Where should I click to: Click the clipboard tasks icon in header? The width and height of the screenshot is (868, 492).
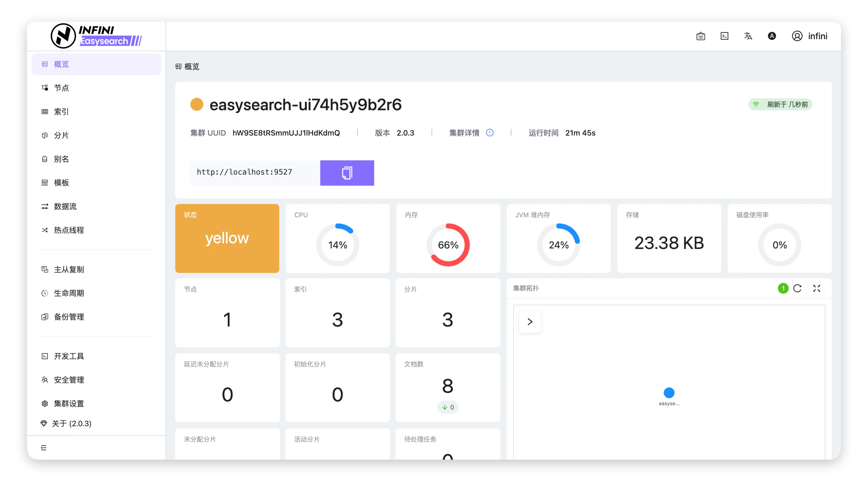pos(701,36)
